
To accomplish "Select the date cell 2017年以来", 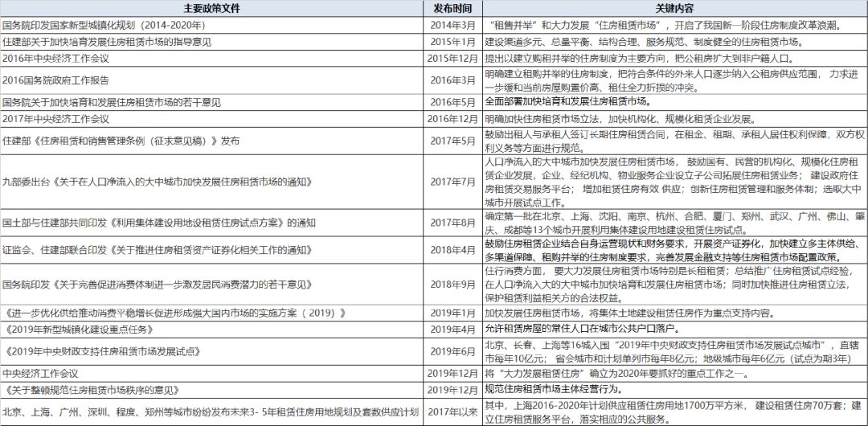I will (x=454, y=412).
